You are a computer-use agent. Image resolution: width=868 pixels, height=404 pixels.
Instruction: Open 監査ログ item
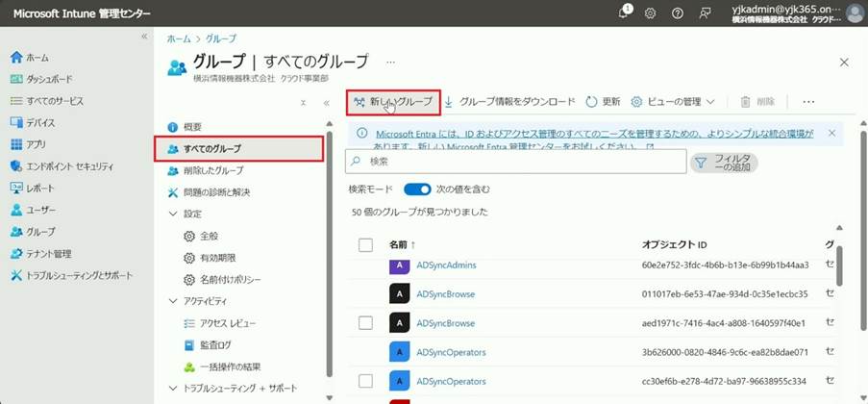point(208,345)
